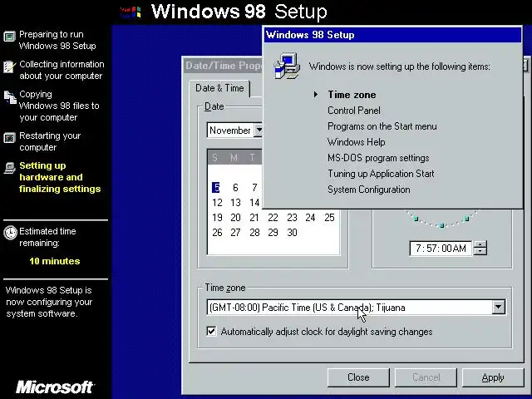Image resolution: width=532 pixels, height=399 pixels.
Task: Select day 30 in the calendar
Action: (292, 233)
